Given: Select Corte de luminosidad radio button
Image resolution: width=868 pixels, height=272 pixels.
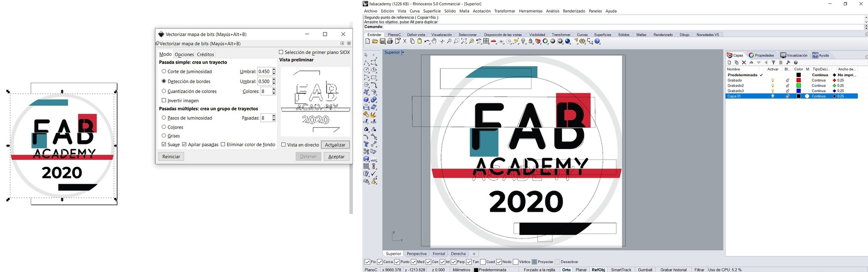Looking at the screenshot, I should (164, 71).
